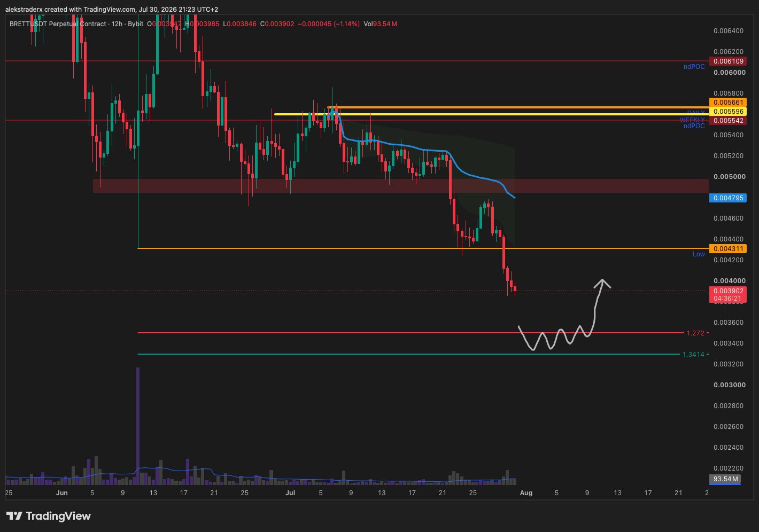
Task: Click the 'Low' label under the orange line
Action: coord(699,254)
